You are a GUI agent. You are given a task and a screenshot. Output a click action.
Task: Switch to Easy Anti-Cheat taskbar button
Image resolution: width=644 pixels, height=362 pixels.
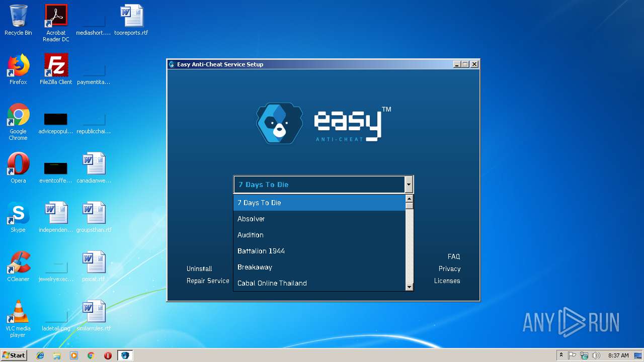pyautogui.click(x=125, y=355)
